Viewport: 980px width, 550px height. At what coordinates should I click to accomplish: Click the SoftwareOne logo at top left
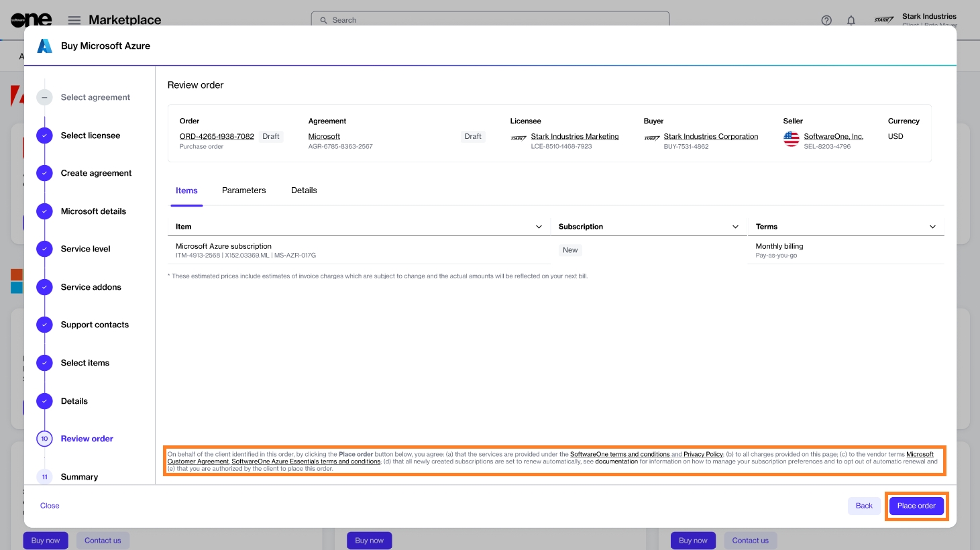click(x=31, y=19)
